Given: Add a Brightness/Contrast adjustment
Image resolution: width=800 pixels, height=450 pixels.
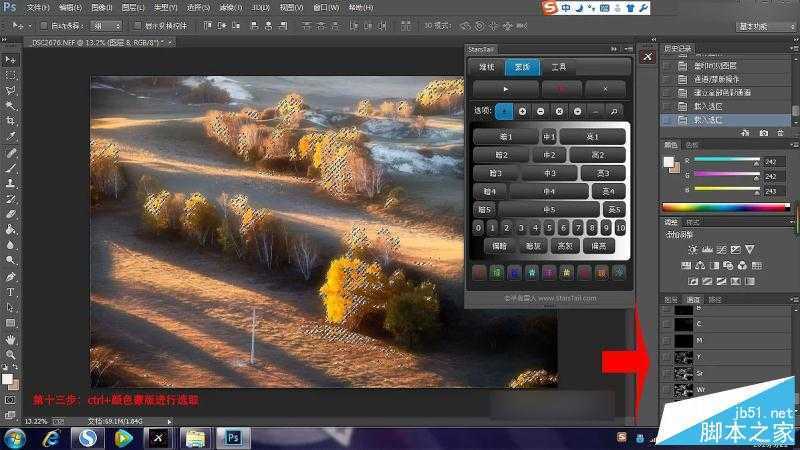Looking at the screenshot, I should tap(692, 249).
